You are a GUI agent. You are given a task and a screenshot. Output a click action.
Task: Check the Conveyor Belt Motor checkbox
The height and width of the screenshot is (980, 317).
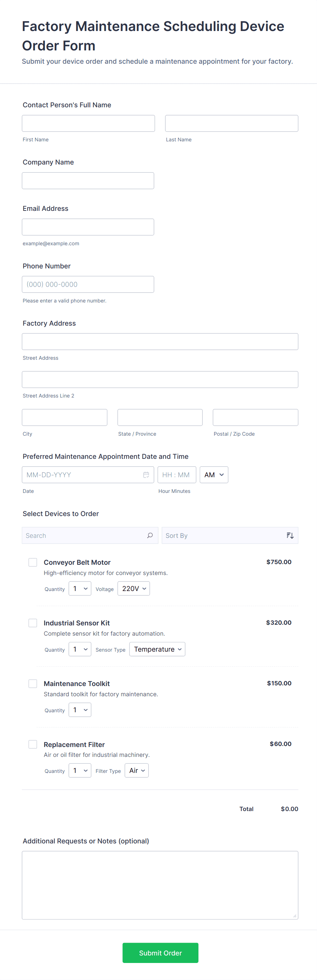tap(33, 562)
